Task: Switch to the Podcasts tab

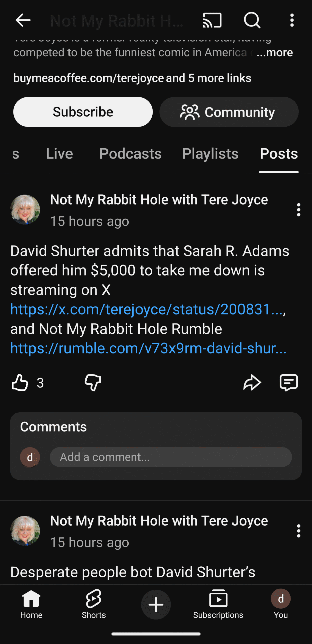Action: (x=130, y=154)
